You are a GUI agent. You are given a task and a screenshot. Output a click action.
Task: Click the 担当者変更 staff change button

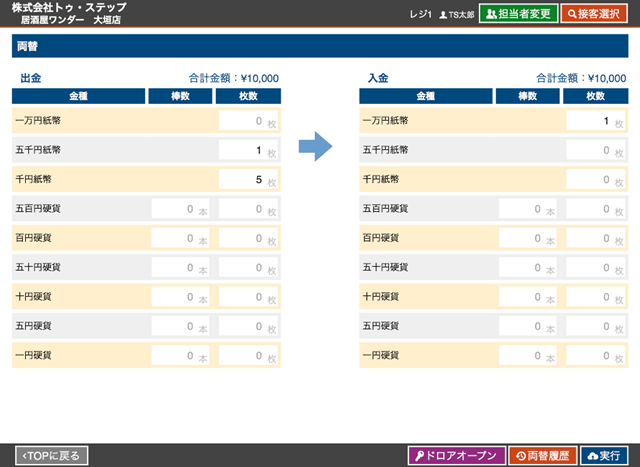518,14
